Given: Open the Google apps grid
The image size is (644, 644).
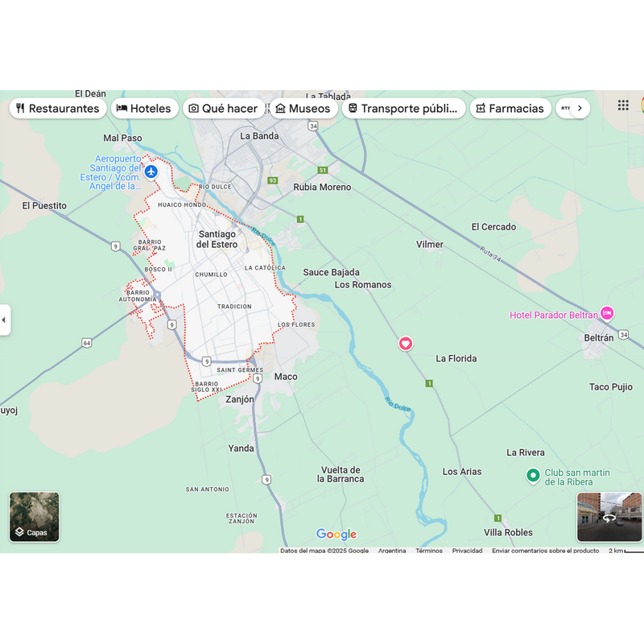Looking at the screenshot, I should (x=623, y=105).
